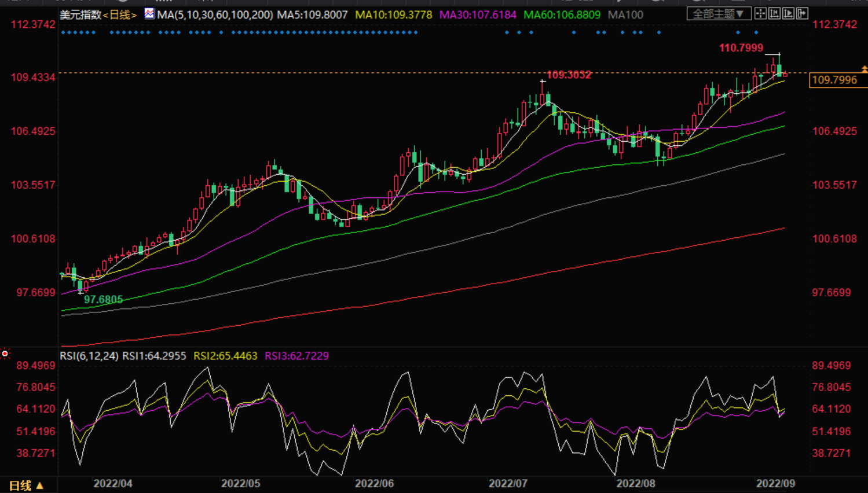The image size is (868, 493).
Task: Toggle the MA10 yellow line label
Action: tap(393, 15)
